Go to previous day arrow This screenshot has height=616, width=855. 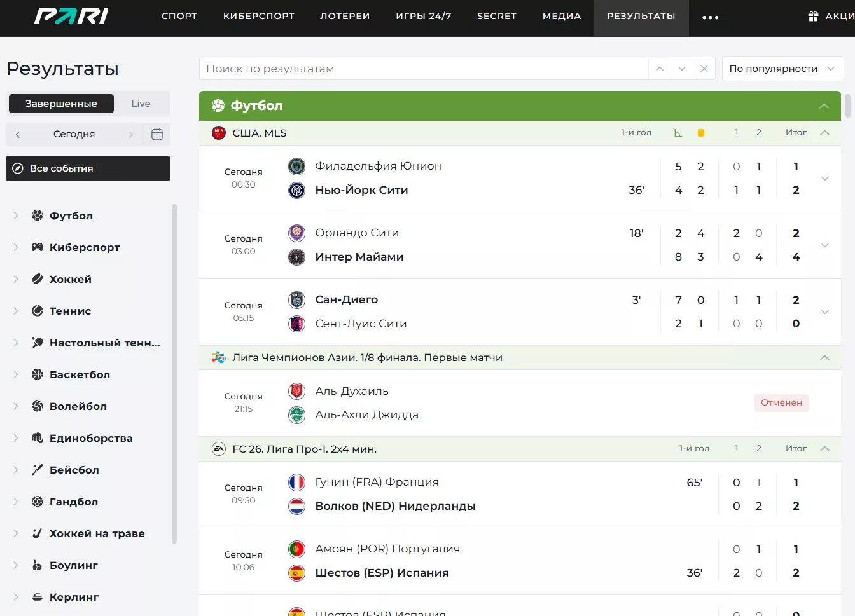coord(18,134)
